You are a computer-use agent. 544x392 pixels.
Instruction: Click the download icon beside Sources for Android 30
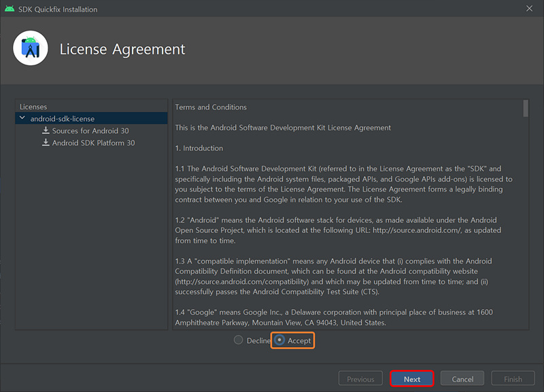[46, 130]
